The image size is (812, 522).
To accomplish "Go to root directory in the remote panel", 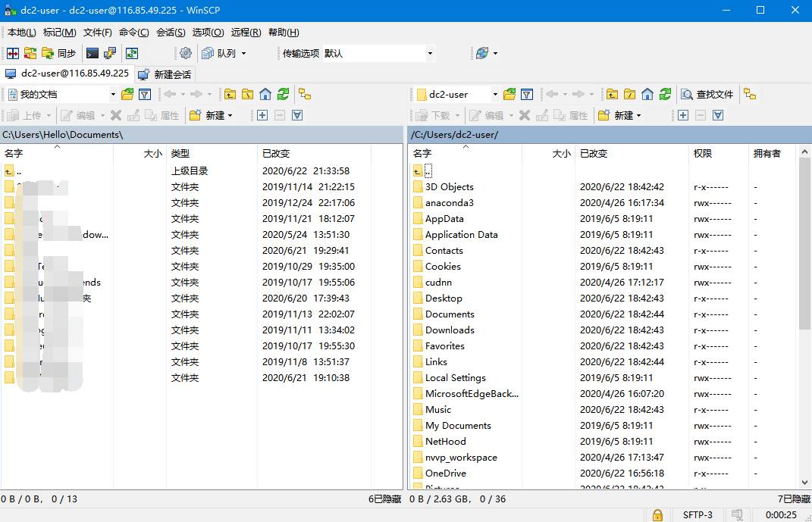I will pyautogui.click(x=630, y=94).
